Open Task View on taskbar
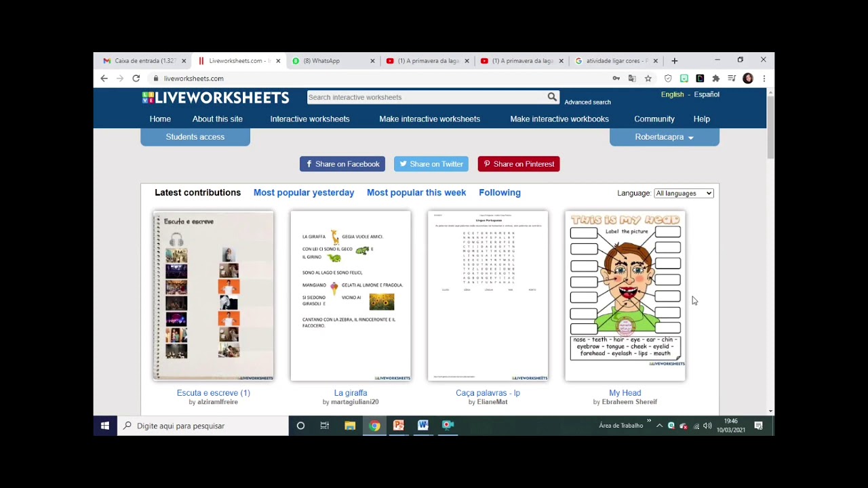This screenshot has width=868, height=488. click(x=325, y=426)
